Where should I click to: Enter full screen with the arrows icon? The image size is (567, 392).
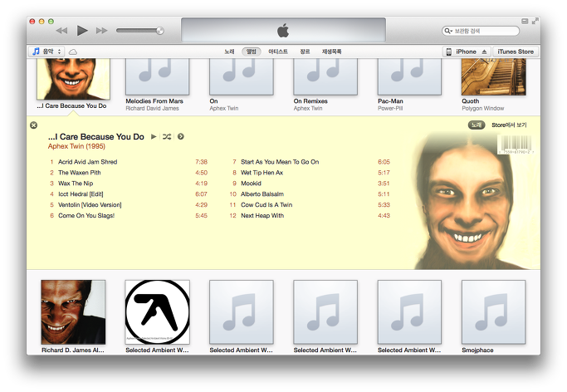535,22
